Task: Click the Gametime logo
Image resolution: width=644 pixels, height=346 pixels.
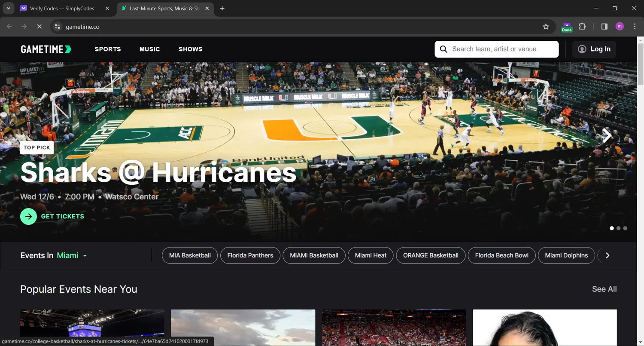Action: [x=46, y=49]
